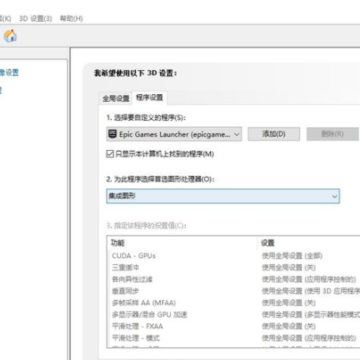Screen dimensions: 360x360
Task: Click the 删除(R) button
Action: point(332,134)
